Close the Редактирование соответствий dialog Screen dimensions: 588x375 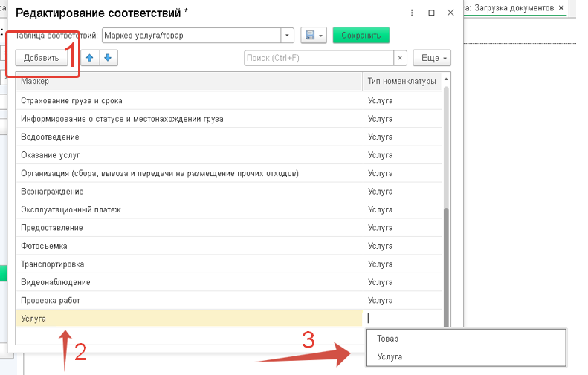[450, 13]
